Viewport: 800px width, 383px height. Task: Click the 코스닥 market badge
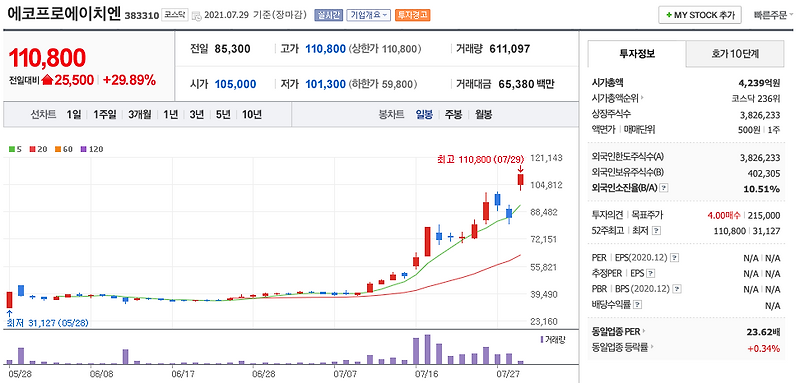click(174, 15)
